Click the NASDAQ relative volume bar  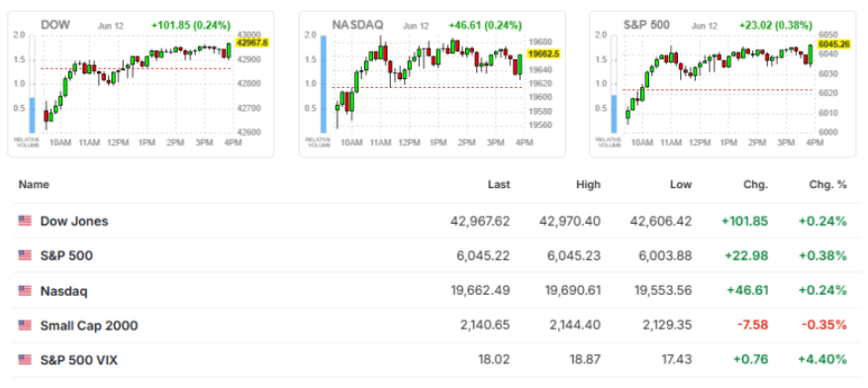(324, 85)
